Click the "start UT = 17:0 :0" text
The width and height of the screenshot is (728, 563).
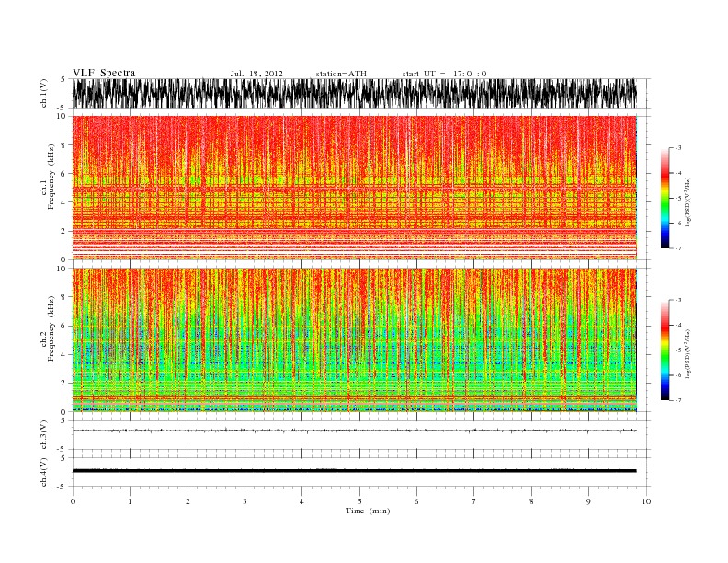point(444,74)
